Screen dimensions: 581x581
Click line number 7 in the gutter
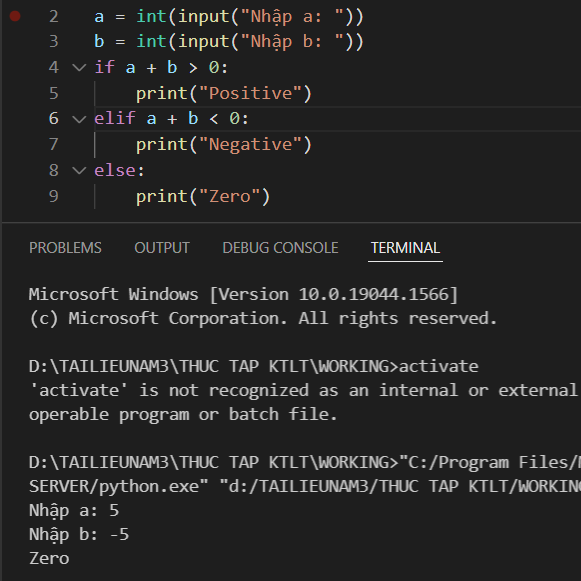click(x=54, y=145)
